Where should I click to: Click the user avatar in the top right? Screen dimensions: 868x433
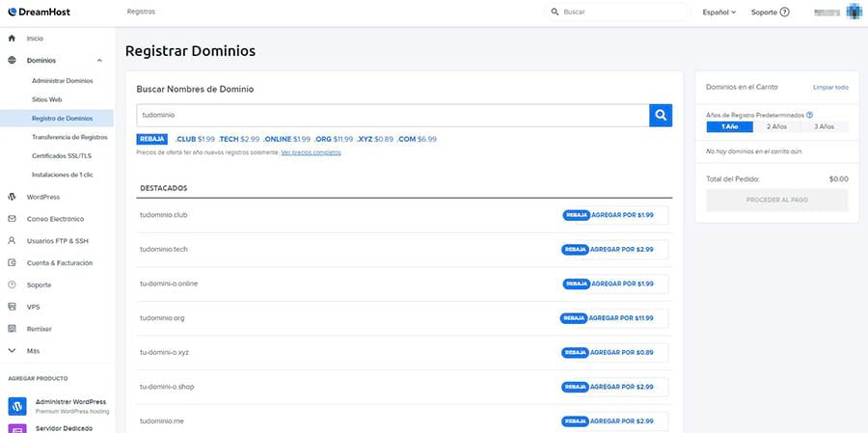point(854,13)
